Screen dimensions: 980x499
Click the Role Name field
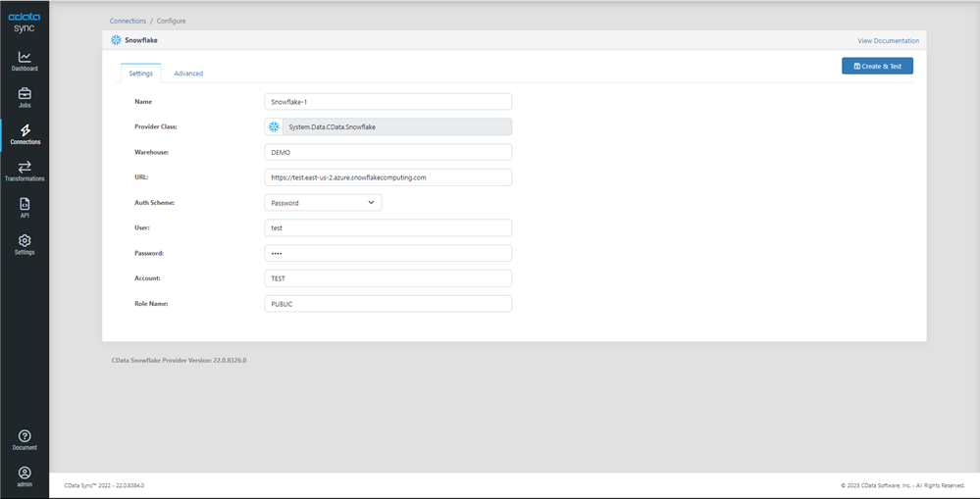388,304
